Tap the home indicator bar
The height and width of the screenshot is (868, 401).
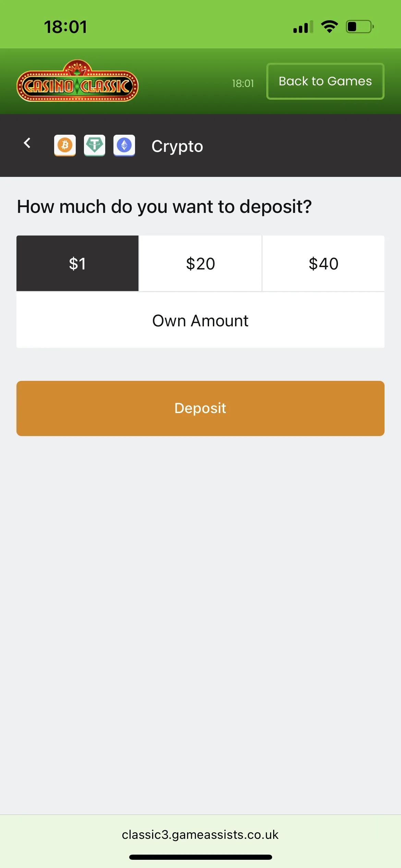click(x=200, y=857)
